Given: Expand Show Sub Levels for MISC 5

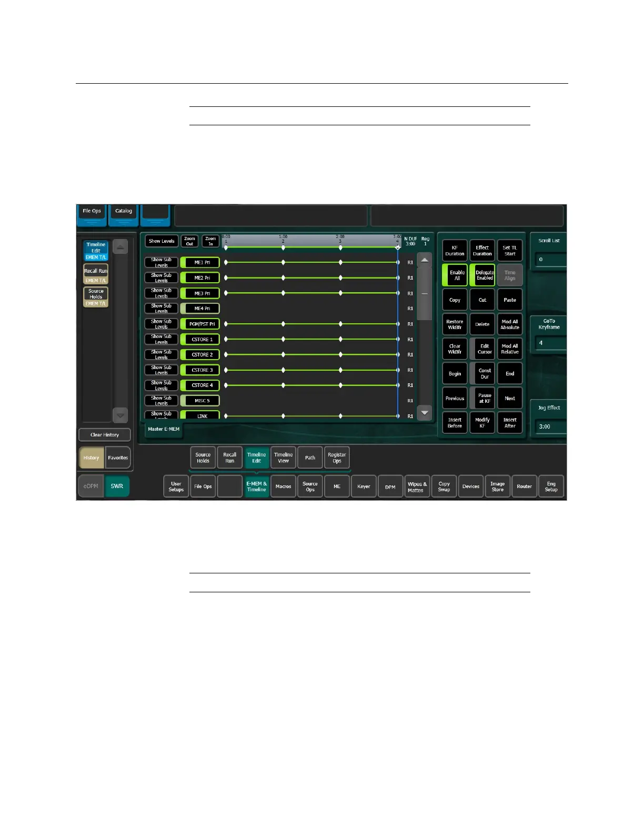Looking at the screenshot, I should [x=162, y=401].
